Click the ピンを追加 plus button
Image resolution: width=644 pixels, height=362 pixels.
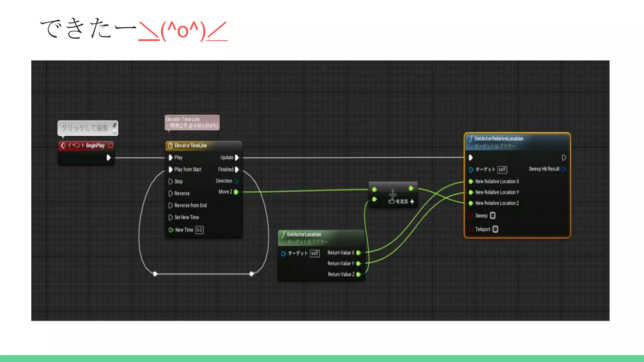[x=412, y=201]
